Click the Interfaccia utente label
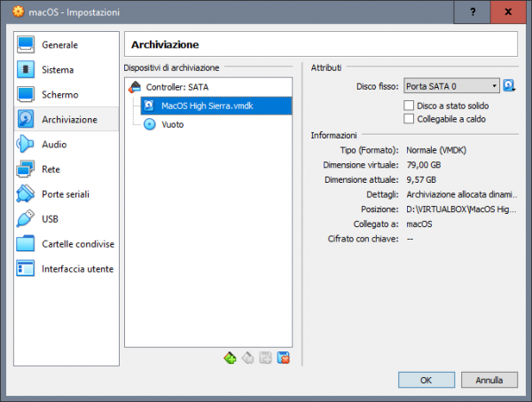Viewport: 532px width, 402px height. (77, 269)
